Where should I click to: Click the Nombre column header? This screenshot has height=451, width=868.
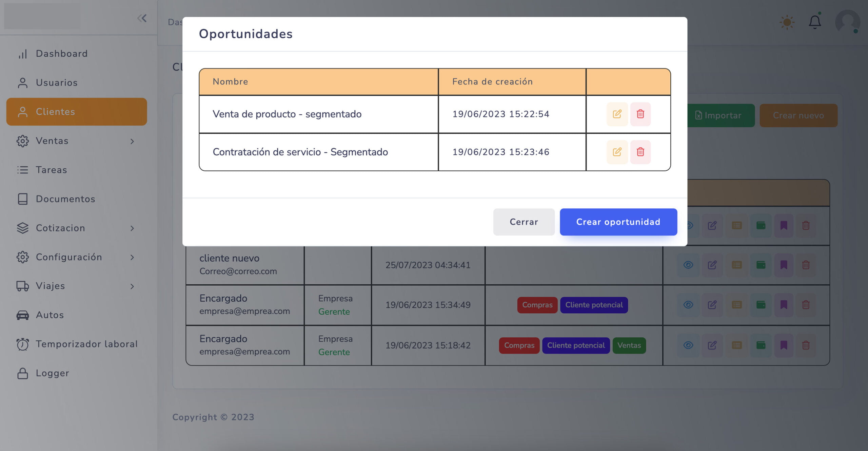230,82
